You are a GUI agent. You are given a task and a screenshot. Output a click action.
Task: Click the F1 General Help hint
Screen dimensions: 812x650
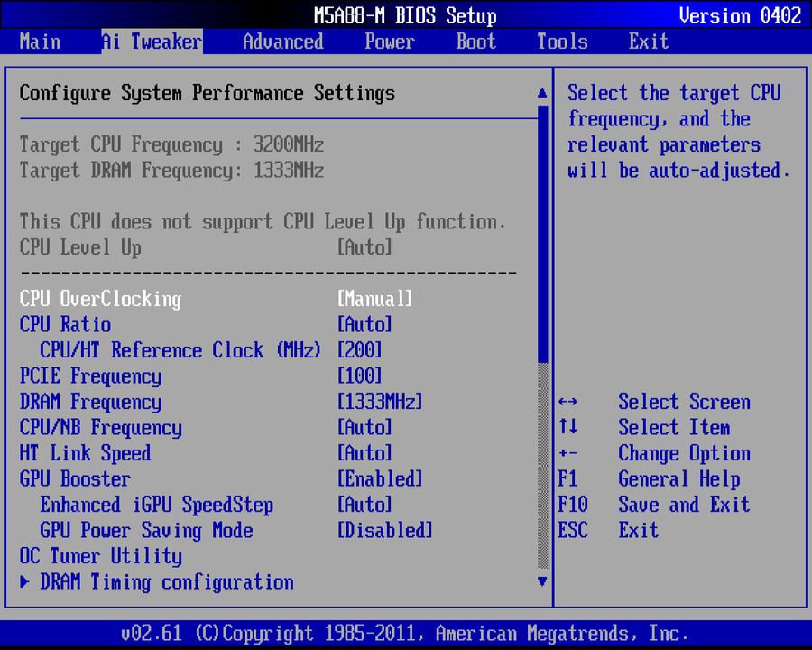[649, 479]
